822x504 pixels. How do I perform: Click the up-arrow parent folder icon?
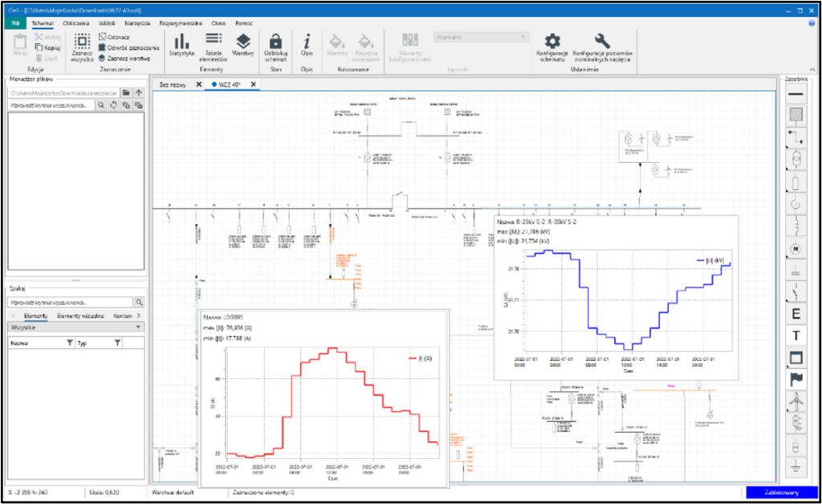point(139,93)
